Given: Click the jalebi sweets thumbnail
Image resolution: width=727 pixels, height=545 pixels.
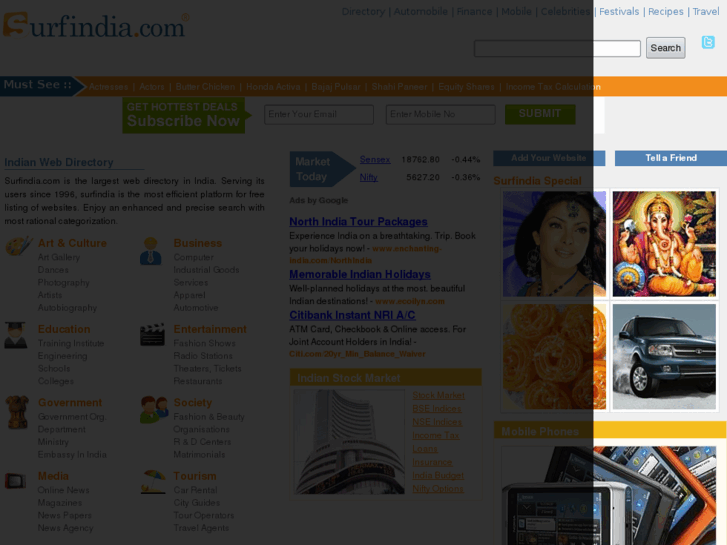Looking at the screenshot, I should [554, 357].
